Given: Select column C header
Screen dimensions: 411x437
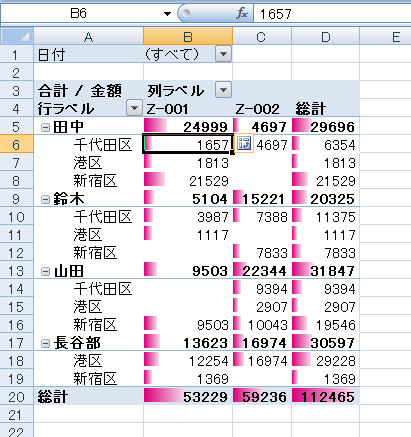Looking at the screenshot, I should click(262, 36).
